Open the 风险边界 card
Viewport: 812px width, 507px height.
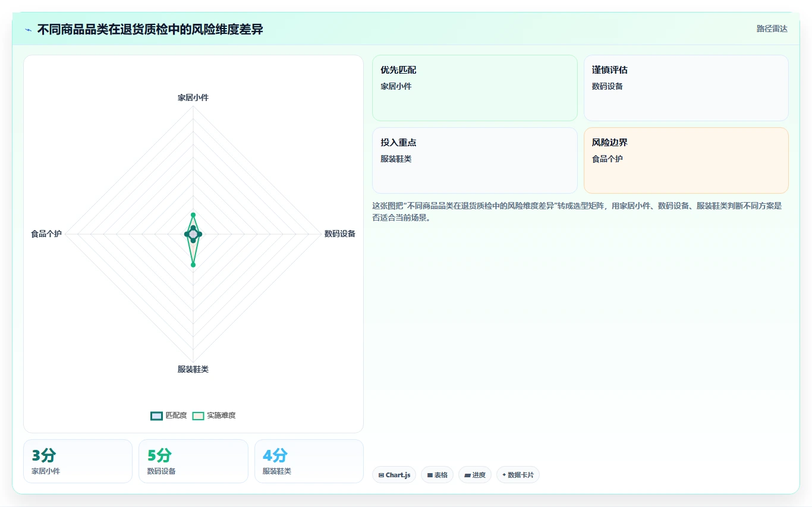point(686,160)
